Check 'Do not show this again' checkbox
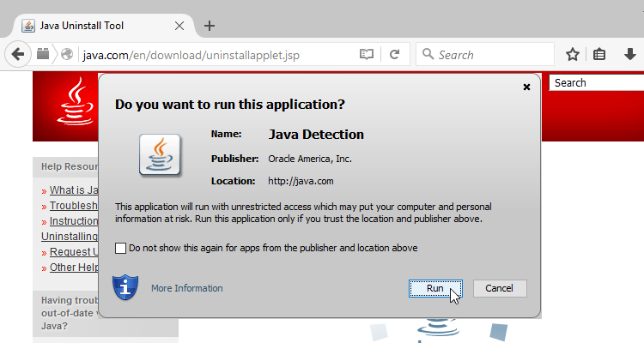 pyautogui.click(x=120, y=248)
